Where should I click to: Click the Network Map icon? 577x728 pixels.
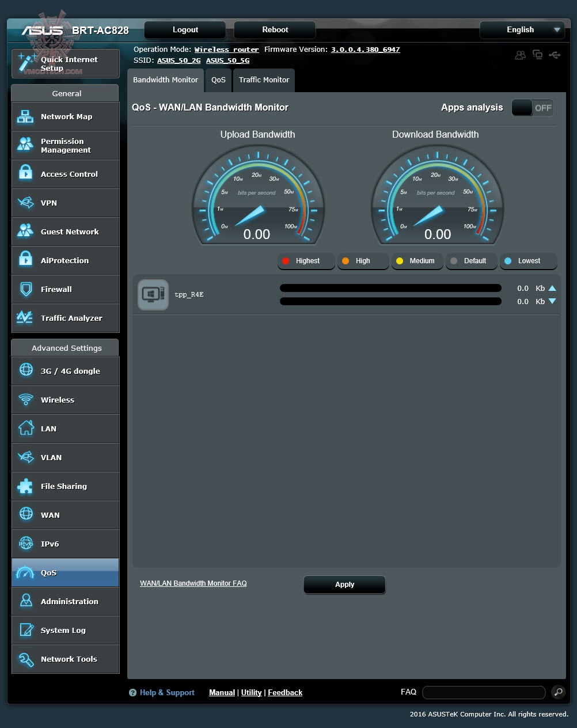point(25,116)
